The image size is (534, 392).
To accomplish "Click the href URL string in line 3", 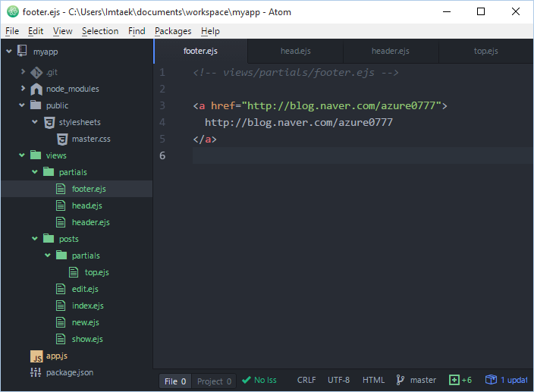I will coord(341,105).
